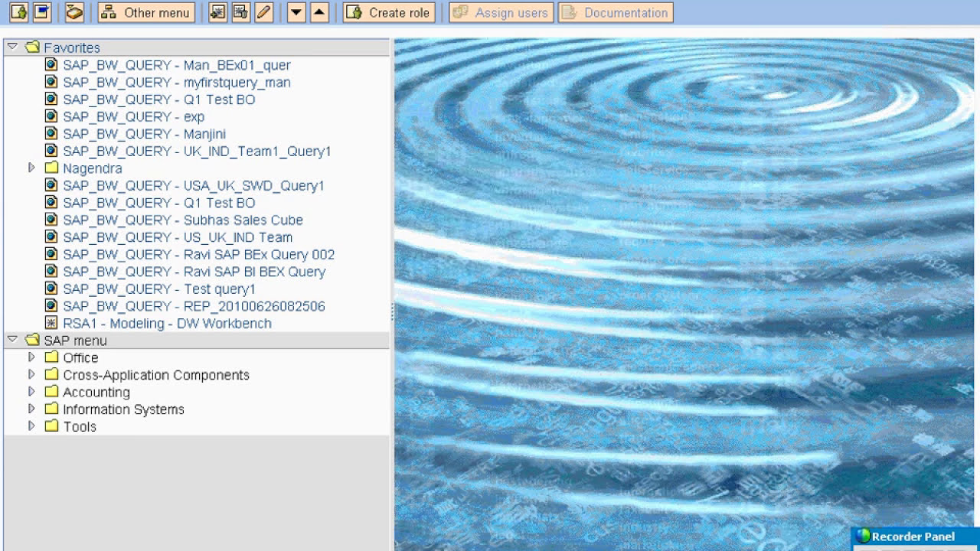
Task: Expand the Nagendra folder
Action: coord(31,168)
